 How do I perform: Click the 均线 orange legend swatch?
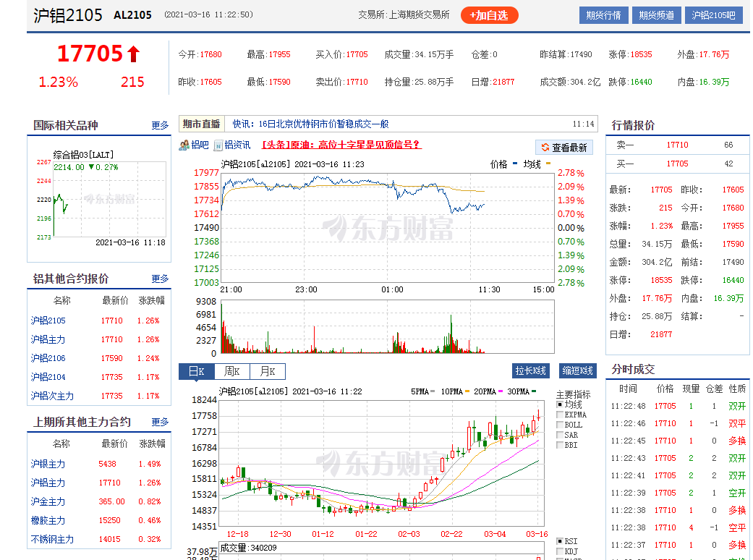pyautogui.click(x=548, y=164)
